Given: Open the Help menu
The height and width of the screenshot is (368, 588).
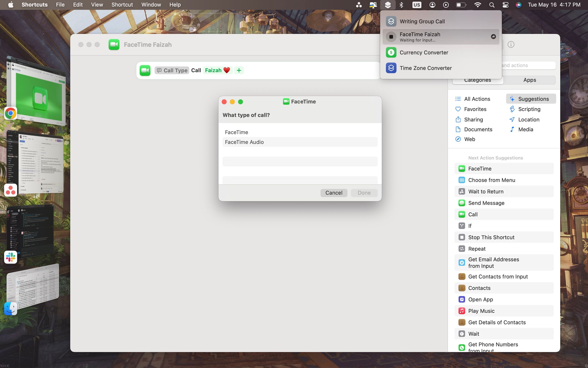Looking at the screenshot, I should (x=175, y=5).
